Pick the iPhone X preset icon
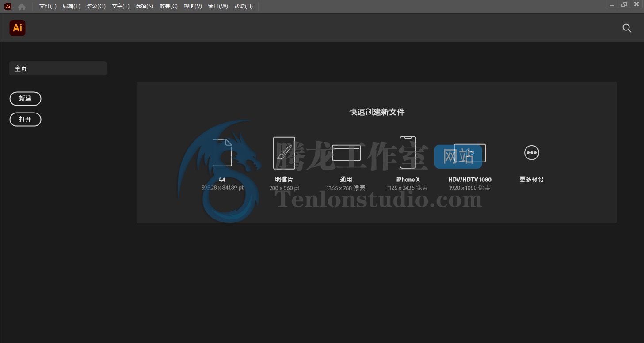 (408, 152)
